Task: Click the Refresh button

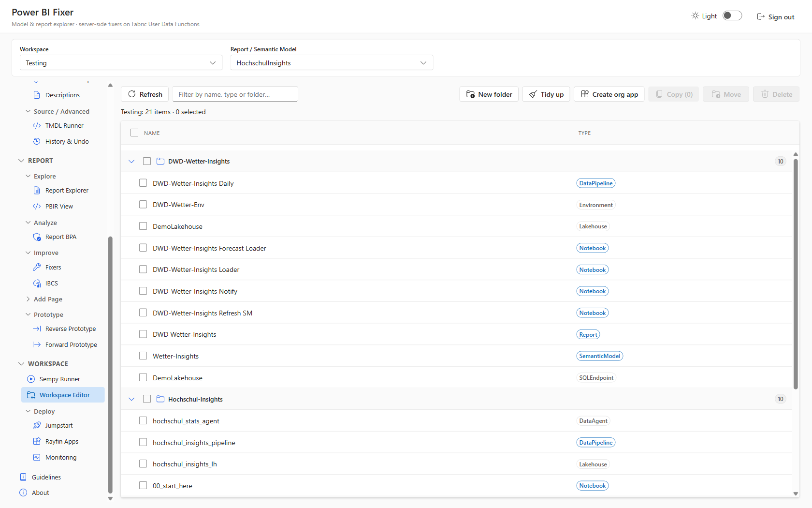Action: click(x=145, y=94)
